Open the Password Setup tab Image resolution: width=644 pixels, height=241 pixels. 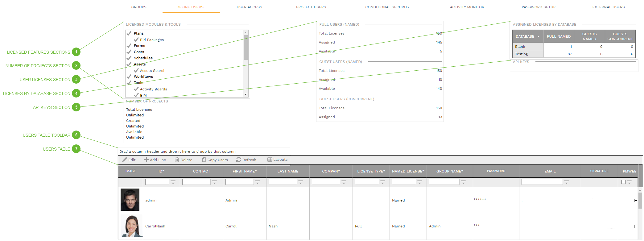[x=538, y=7]
